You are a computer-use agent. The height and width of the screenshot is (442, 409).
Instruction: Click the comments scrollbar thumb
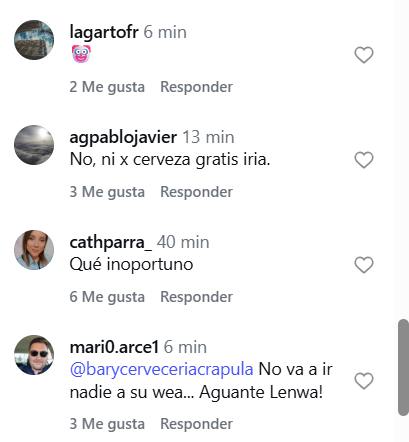pyautogui.click(x=403, y=368)
